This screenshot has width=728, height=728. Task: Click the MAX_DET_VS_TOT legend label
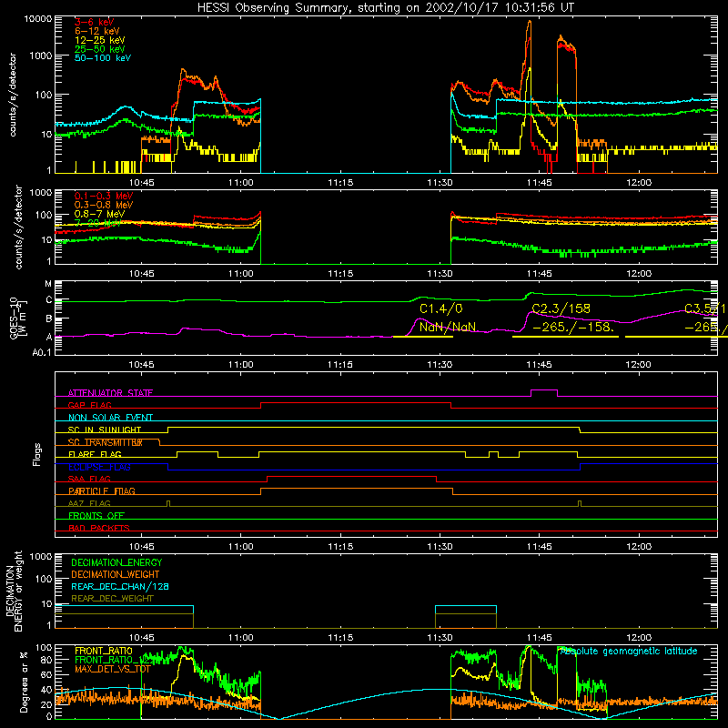112,669
